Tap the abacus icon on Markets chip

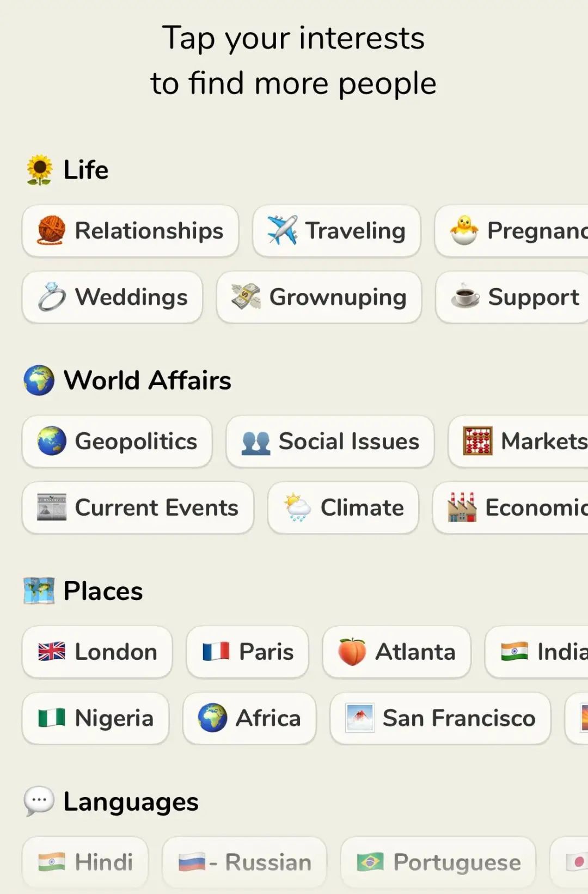pyautogui.click(x=477, y=441)
